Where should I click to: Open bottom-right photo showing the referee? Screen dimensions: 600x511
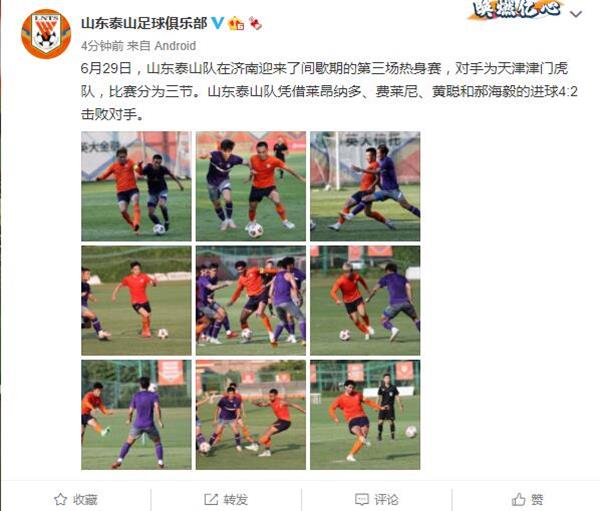point(365,415)
